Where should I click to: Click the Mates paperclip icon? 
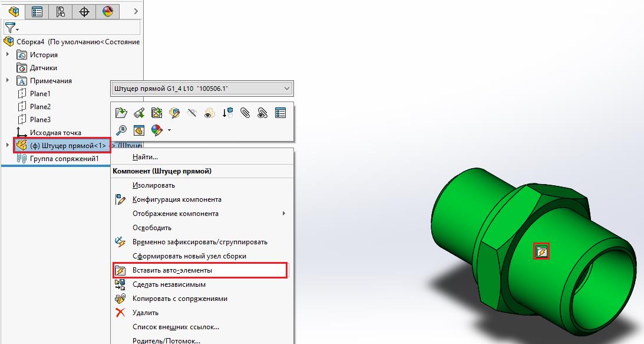point(245,113)
